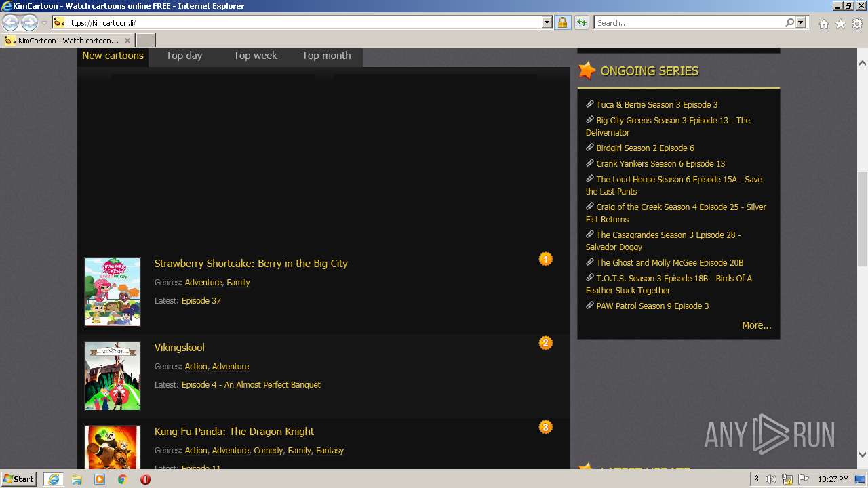
Task: Open The Casagrandes Season 3 Episode 28
Action: [663, 241]
